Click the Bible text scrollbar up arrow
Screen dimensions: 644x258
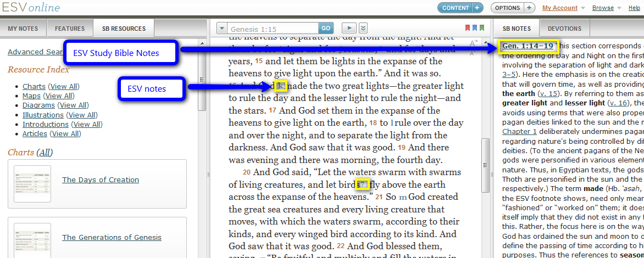485,43
